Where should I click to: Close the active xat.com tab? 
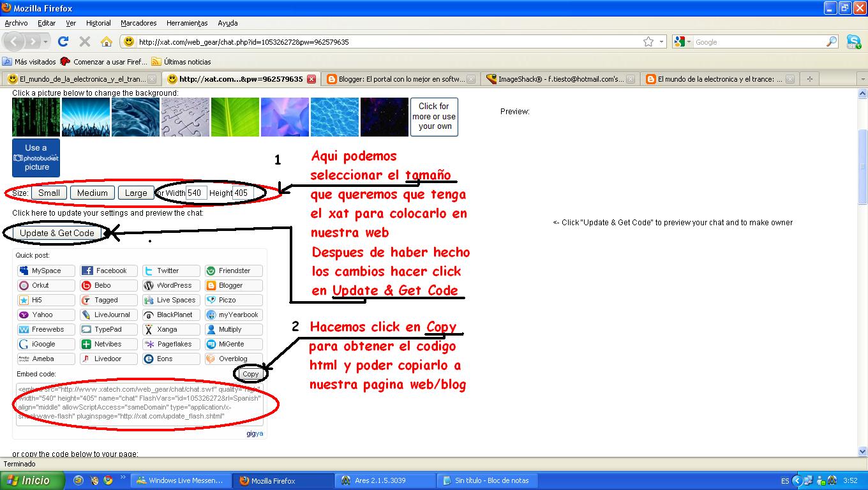(311, 79)
